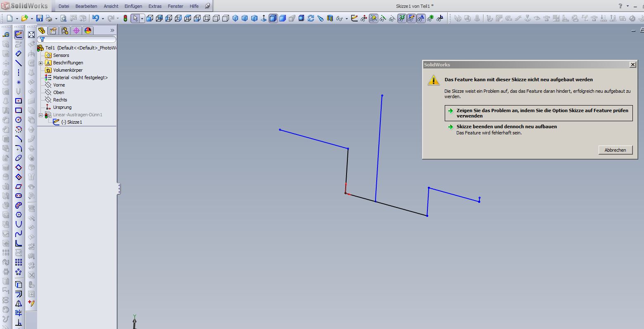Choose the Circle sketch tool
Viewport: 644px width, 329px height.
19,120
